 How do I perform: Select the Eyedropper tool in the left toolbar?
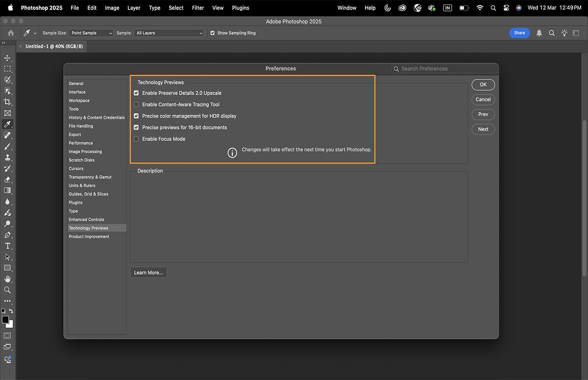click(7, 124)
